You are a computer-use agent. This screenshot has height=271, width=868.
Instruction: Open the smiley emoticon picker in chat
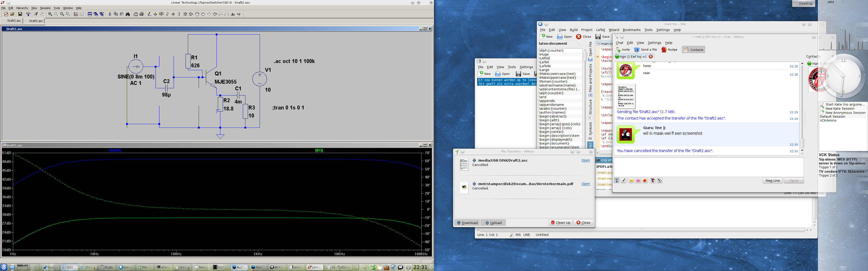pyautogui.click(x=631, y=181)
